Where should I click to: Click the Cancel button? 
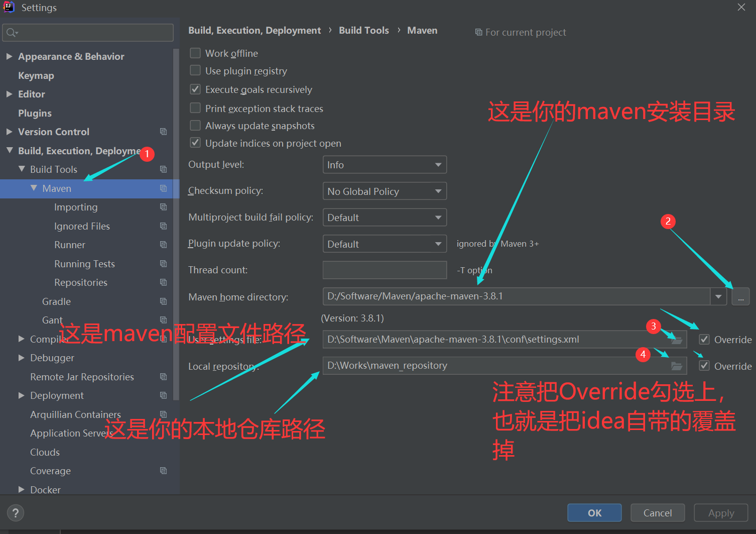658,513
